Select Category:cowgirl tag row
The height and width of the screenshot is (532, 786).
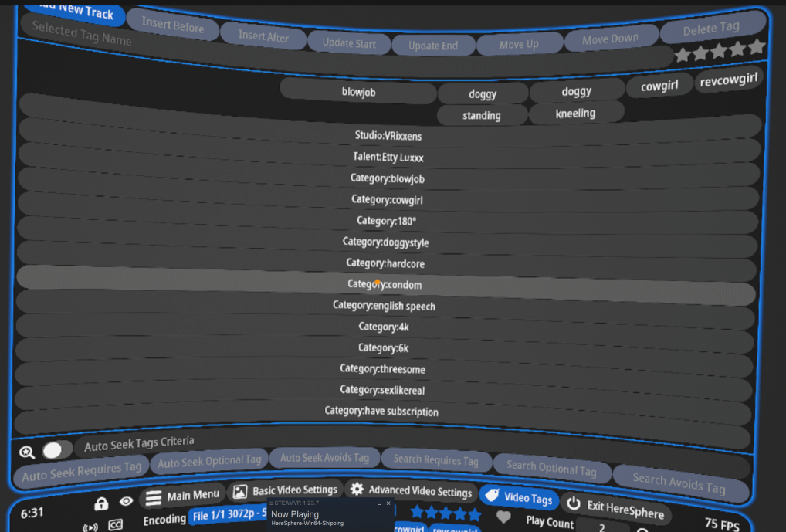point(387,199)
